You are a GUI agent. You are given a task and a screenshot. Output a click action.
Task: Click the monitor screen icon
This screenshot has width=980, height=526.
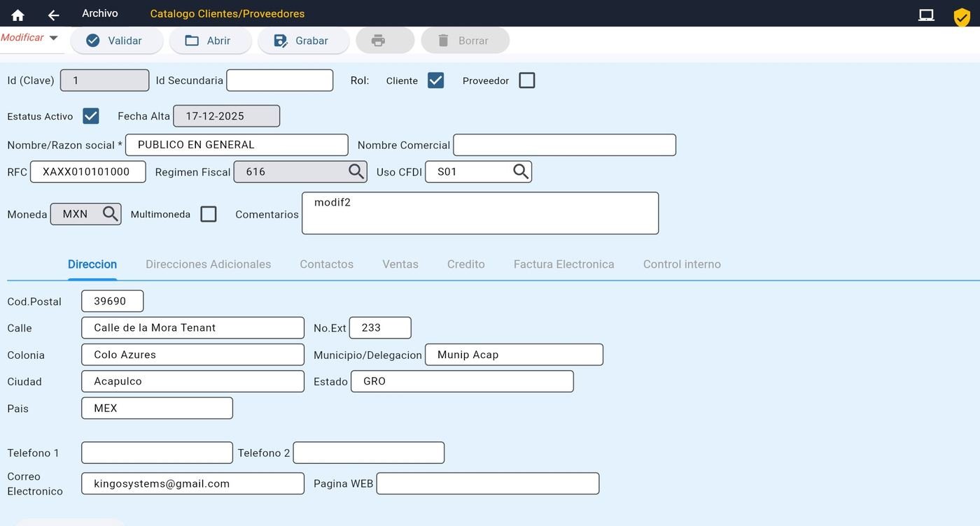(x=926, y=15)
